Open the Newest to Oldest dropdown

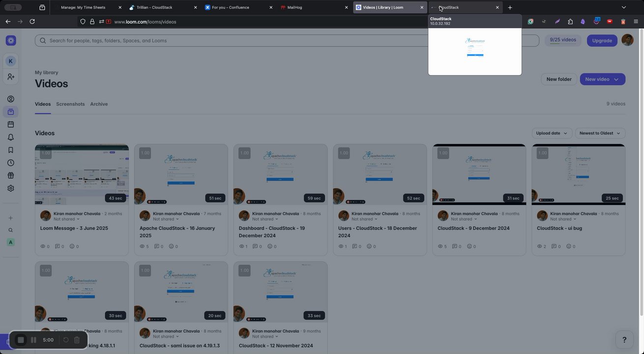coord(600,133)
